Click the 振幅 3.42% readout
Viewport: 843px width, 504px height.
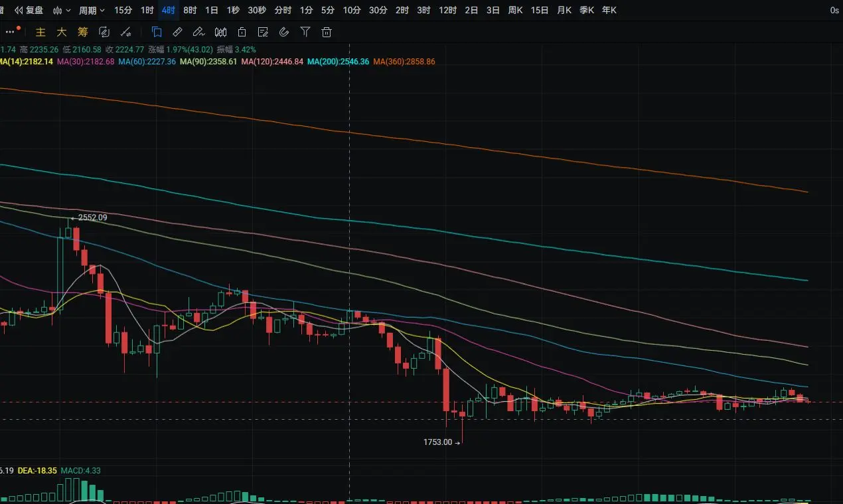click(236, 50)
